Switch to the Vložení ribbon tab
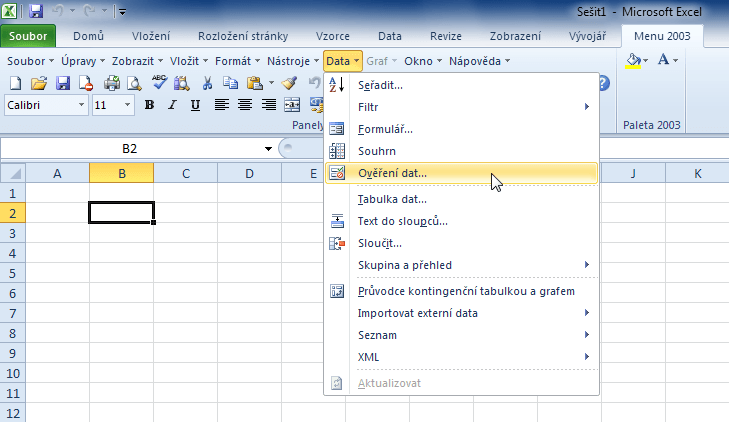 click(x=151, y=36)
